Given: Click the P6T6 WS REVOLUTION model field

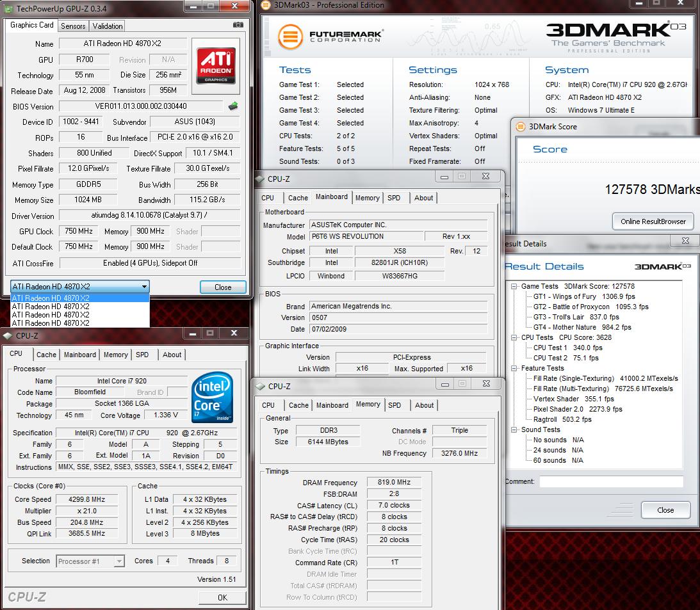Looking at the screenshot, I should pyautogui.click(x=366, y=236).
